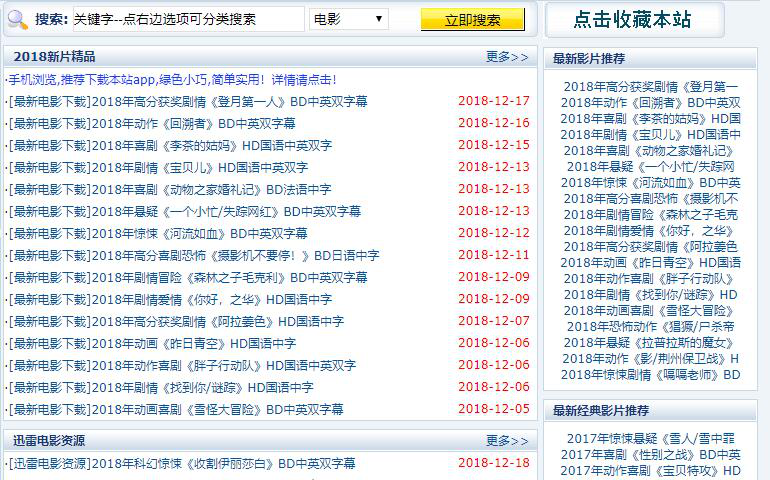Click the magnifying glass search icon

[16, 19]
